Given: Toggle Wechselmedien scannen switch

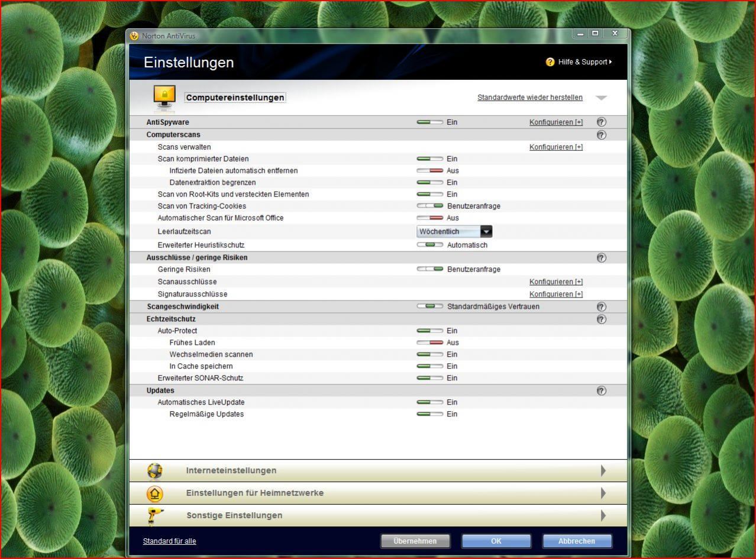Looking at the screenshot, I should point(430,354).
